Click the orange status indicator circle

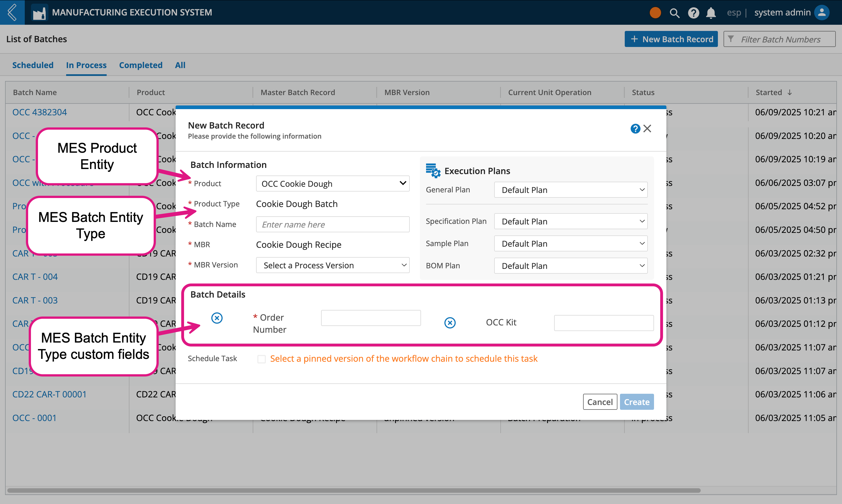pyautogui.click(x=655, y=13)
